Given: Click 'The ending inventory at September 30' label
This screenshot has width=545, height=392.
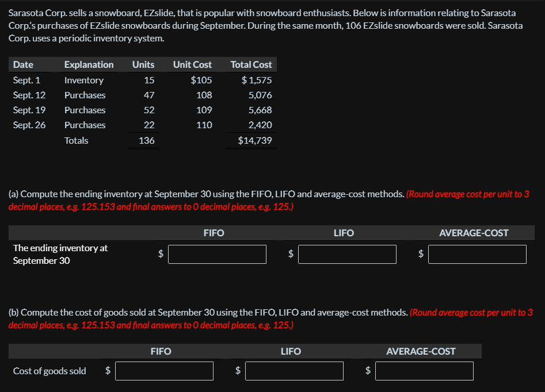Looking at the screenshot, I should click(60, 254).
